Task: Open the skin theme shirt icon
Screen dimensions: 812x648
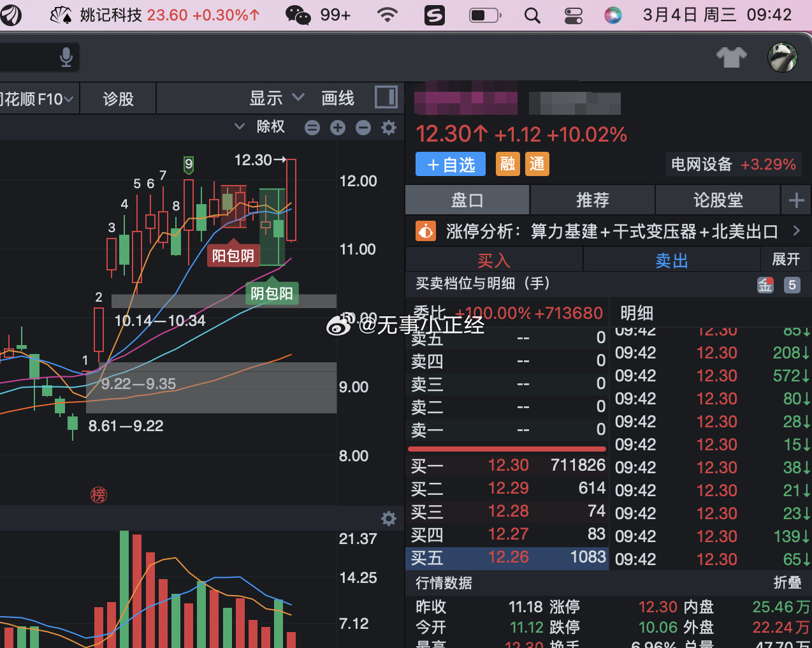Action: tap(731, 57)
